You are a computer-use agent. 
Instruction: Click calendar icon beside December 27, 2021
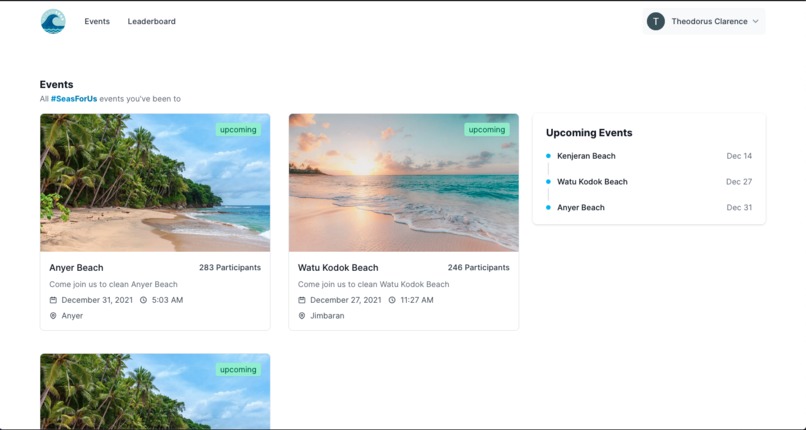[302, 300]
